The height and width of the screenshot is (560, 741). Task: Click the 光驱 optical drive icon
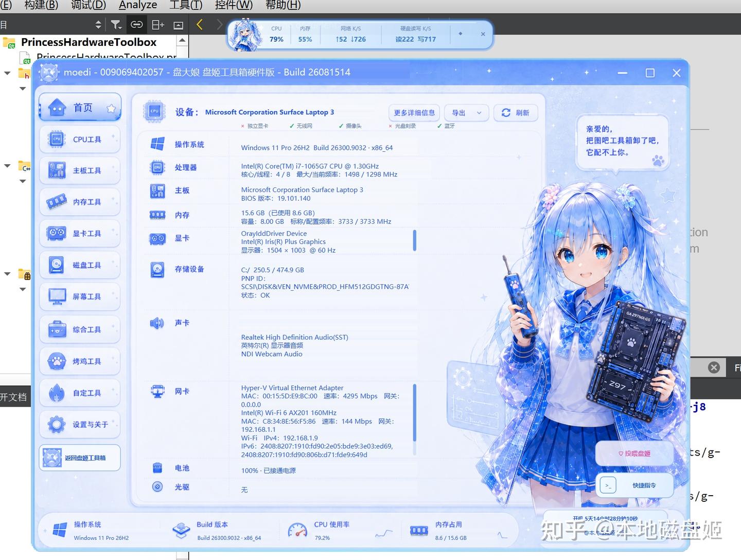pos(157,486)
